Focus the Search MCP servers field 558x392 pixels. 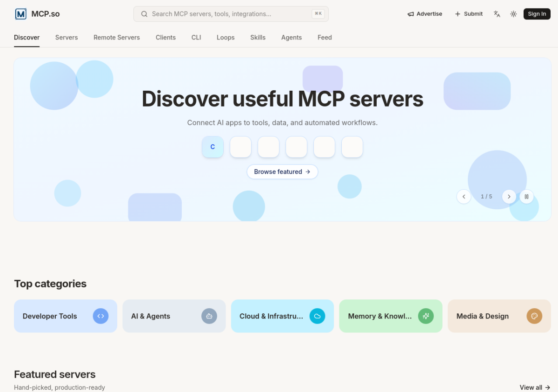(x=231, y=14)
